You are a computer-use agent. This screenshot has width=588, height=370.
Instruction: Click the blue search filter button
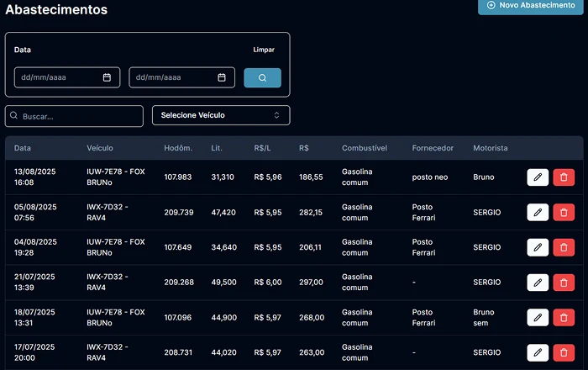pos(262,77)
